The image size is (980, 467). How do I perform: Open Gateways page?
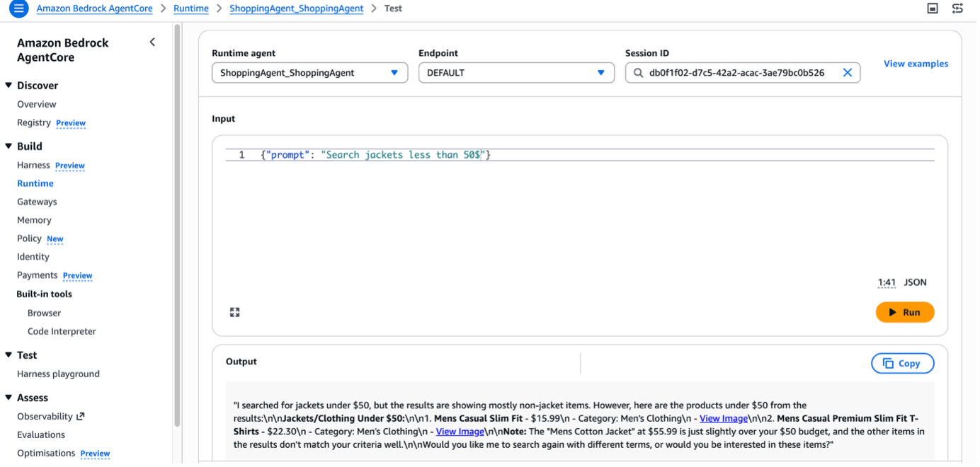coord(37,202)
